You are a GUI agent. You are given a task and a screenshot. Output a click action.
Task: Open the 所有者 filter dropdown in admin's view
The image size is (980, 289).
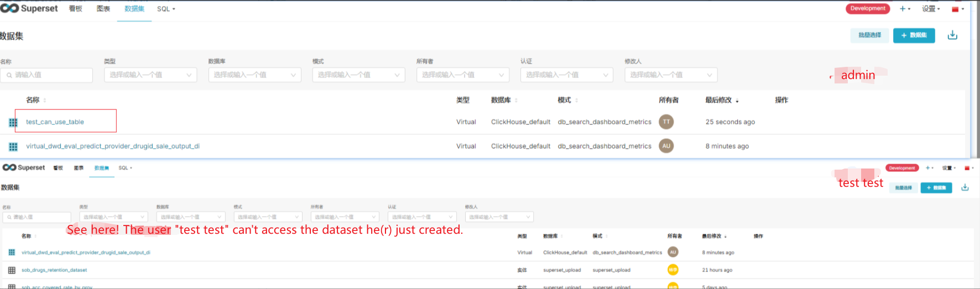463,75
